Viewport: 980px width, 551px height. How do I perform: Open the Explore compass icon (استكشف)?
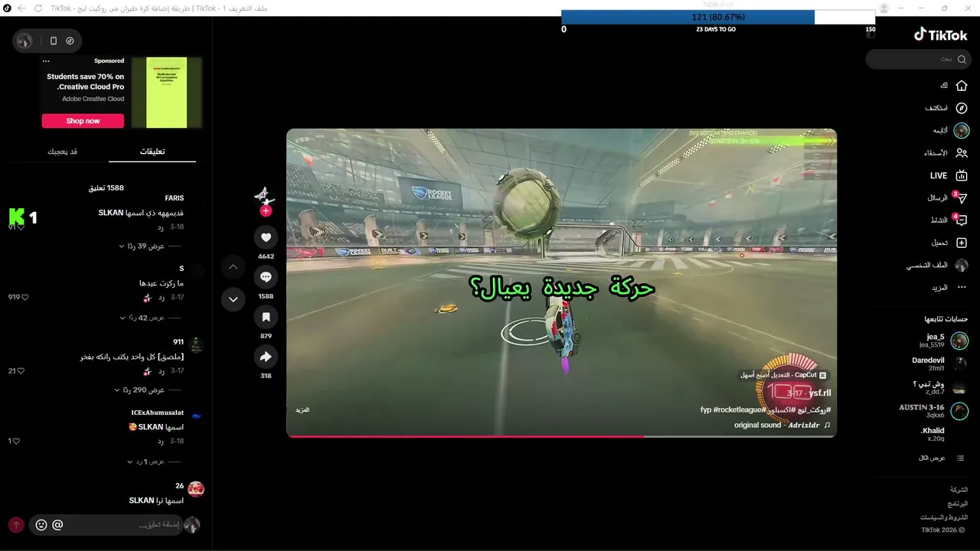click(x=962, y=108)
